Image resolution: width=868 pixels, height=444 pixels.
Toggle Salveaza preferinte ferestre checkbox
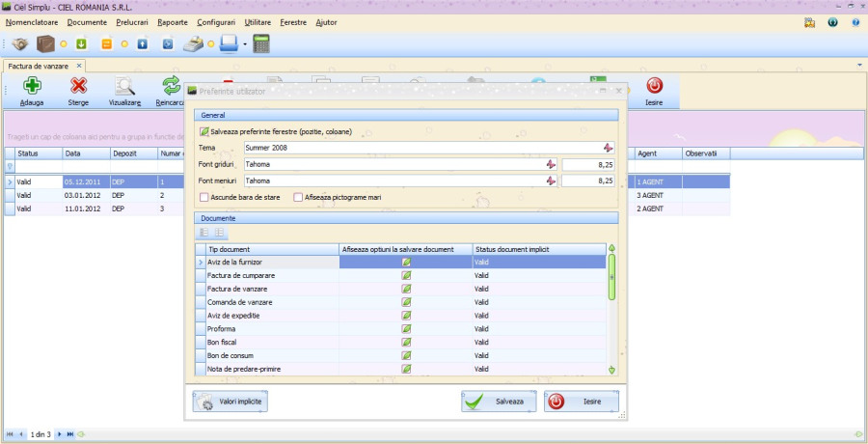pos(203,131)
